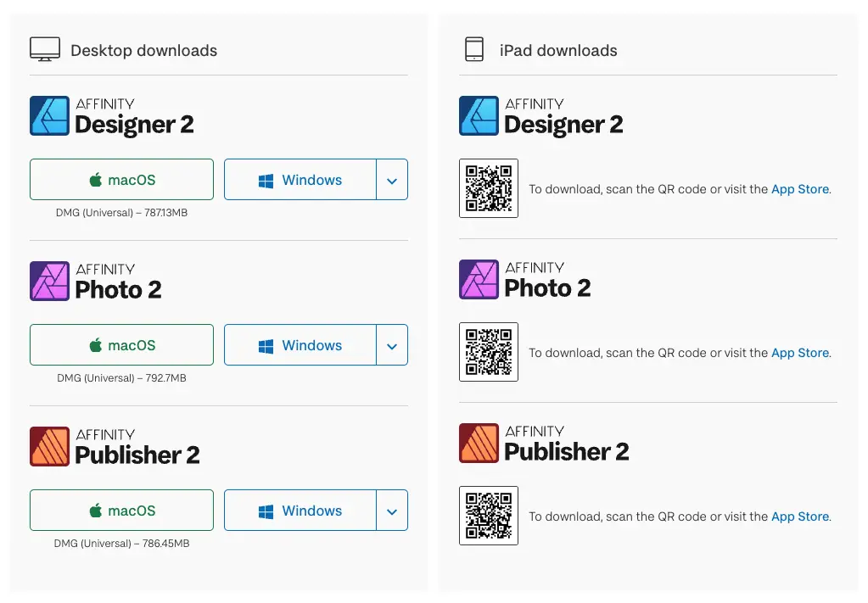The image size is (868, 603).
Task: Click the desktop 'Designer 2' title text
Action: pos(135,125)
